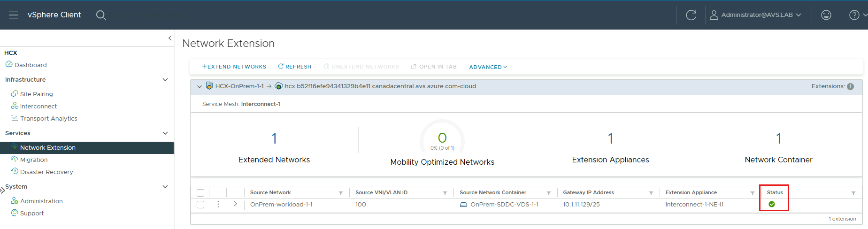Collapse the Infrastructure section
Viewport: 868px width, 229px height.
click(165, 80)
